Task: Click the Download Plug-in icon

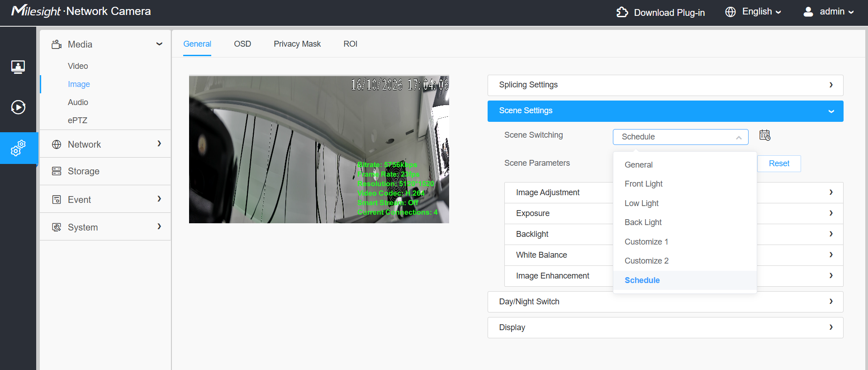Action: click(x=622, y=12)
